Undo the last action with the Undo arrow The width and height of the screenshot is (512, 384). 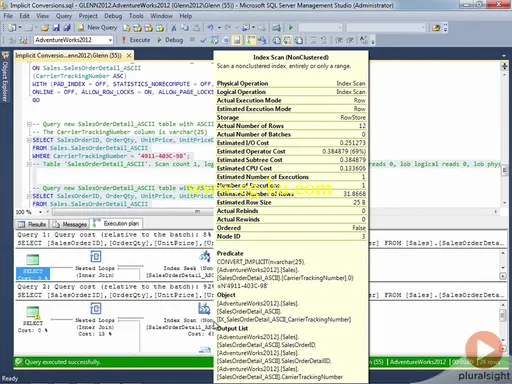[210, 28]
